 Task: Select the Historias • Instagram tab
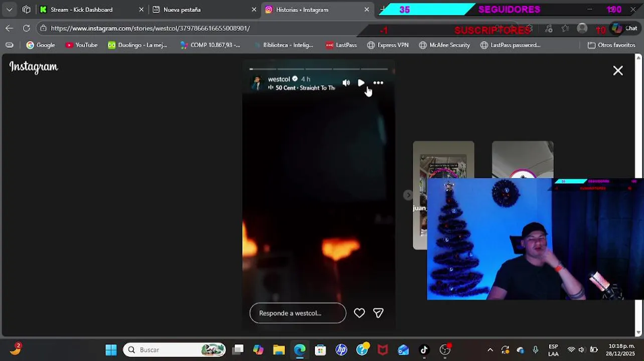pos(302,10)
